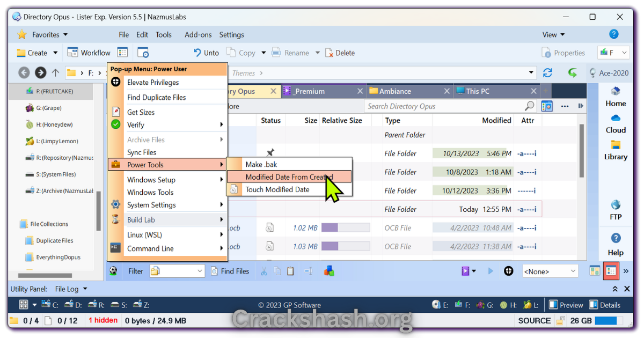Click the Delete toolbar button
This screenshot has height=338, width=644.
click(x=339, y=53)
